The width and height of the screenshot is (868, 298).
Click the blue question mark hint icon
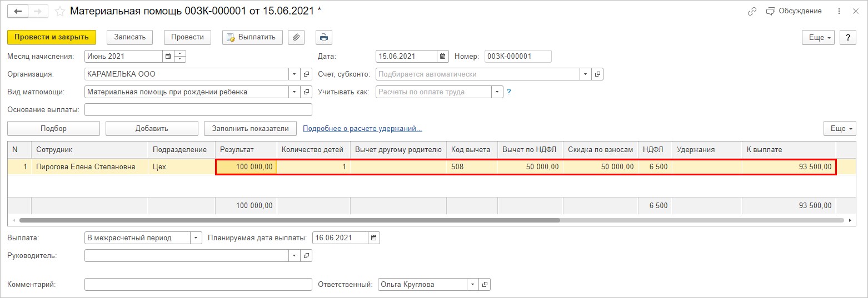coord(508,92)
